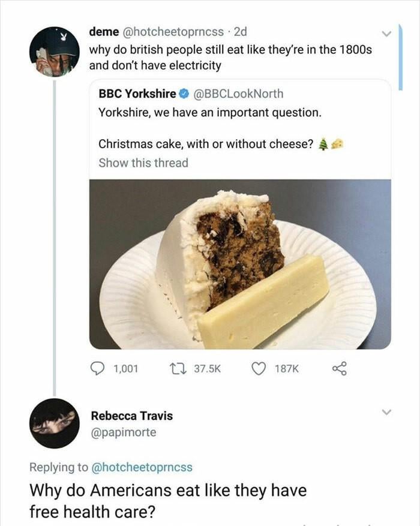The image size is (420, 526).
Task: Click the reply speech bubble icon
Action: (99, 369)
